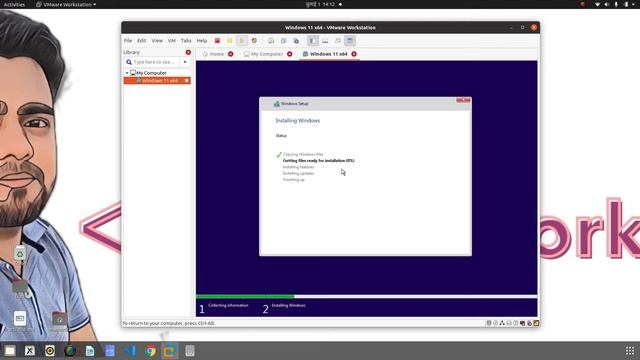Open the Files manager dock icon
640x360 pixels.
point(10,351)
